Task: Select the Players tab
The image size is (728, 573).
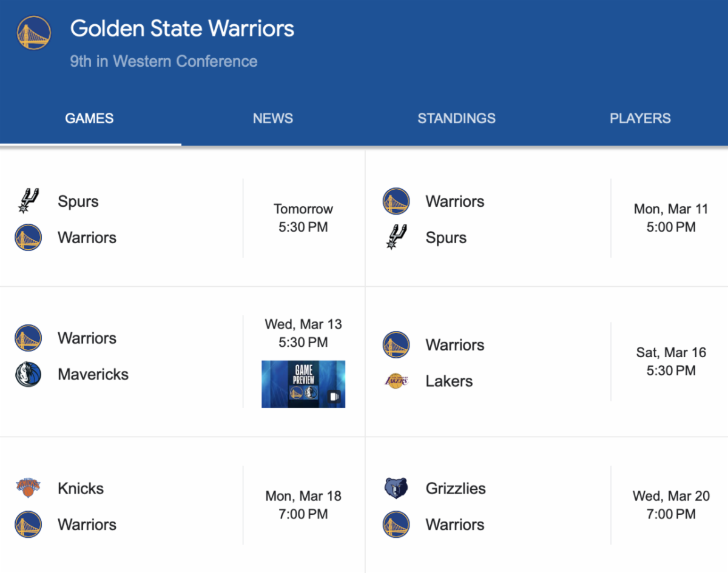Action: (640, 118)
